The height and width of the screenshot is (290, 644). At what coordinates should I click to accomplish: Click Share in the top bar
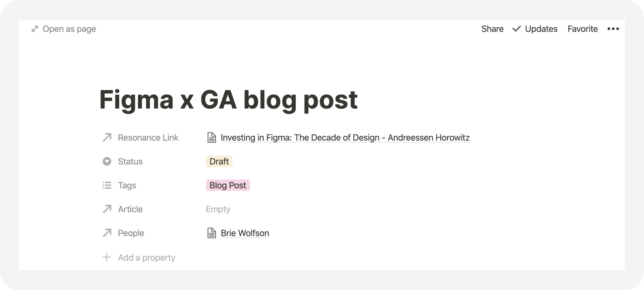tap(492, 29)
